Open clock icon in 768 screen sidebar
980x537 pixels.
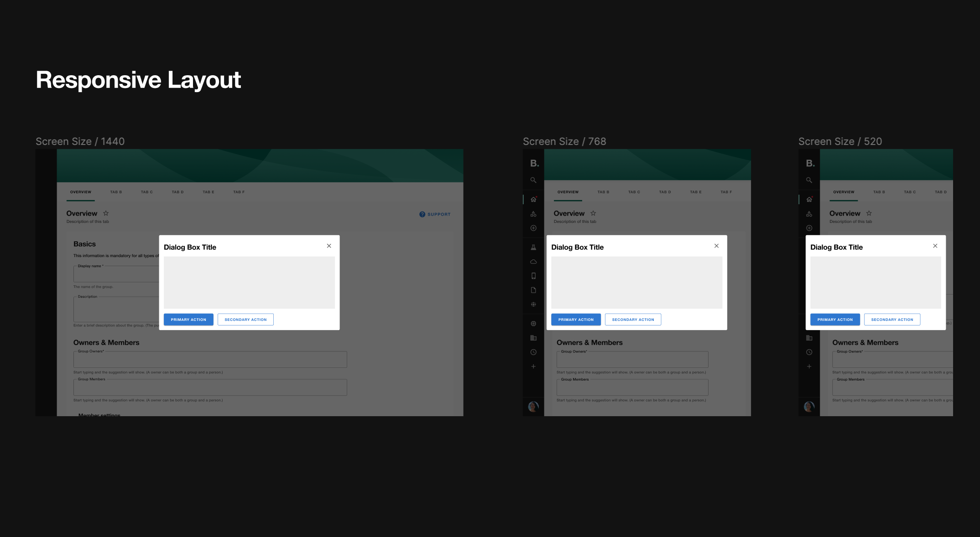coord(533,352)
